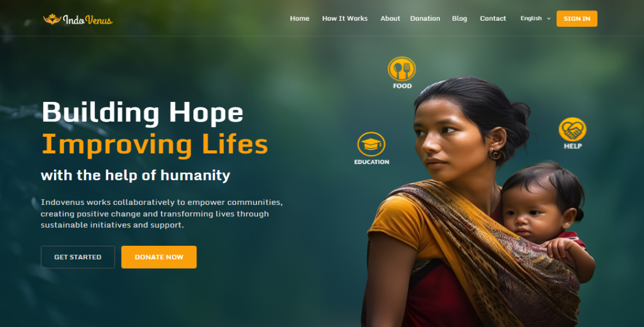Click the IndoVenus lotus logo icon
Screen dimensions: 644x327
52,19
